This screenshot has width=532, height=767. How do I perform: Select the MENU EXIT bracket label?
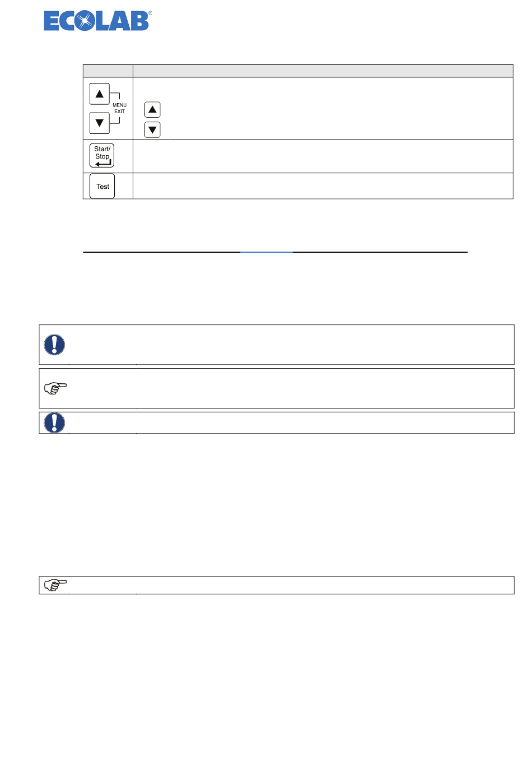pos(119,108)
